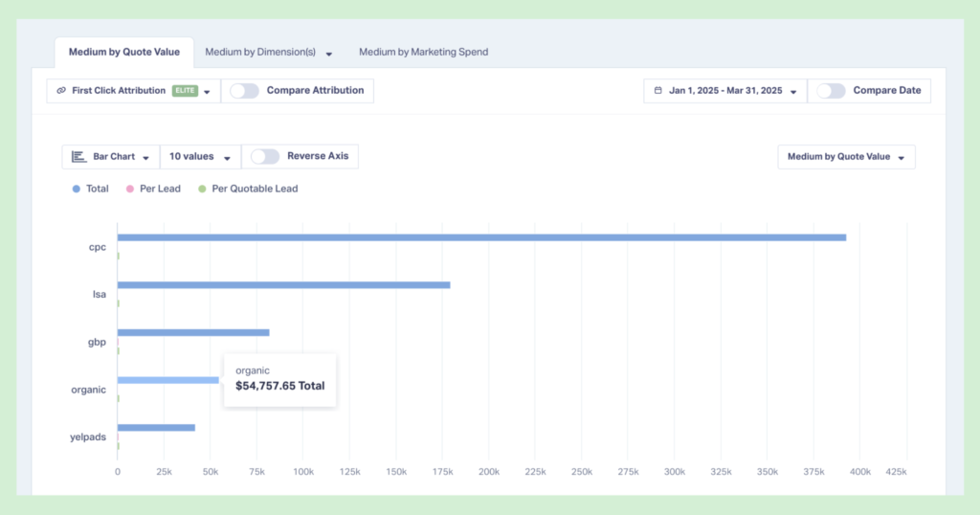Viewport: 980px width, 515px height.
Task: Click the cpc axis label
Action: pyautogui.click(x=98, y=247)
